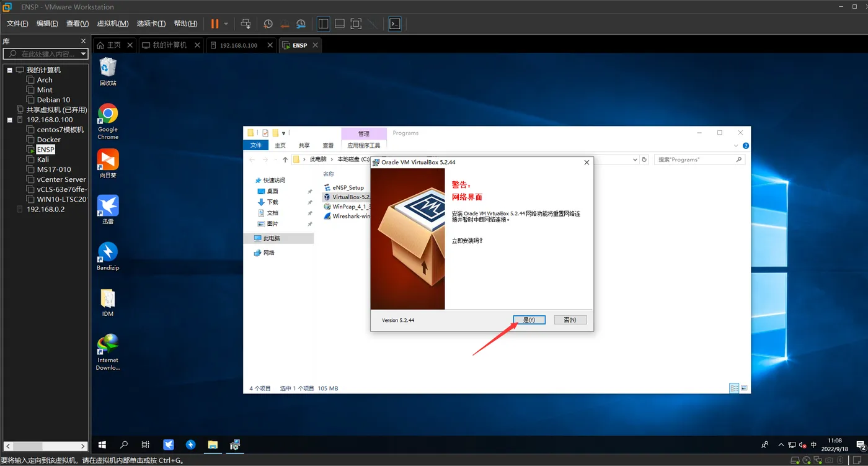Viewport: 868px width, 466px height.
Task: Click the send Ctrl+Alt+Del toolbar icon
Action: [x=246, y=24]
